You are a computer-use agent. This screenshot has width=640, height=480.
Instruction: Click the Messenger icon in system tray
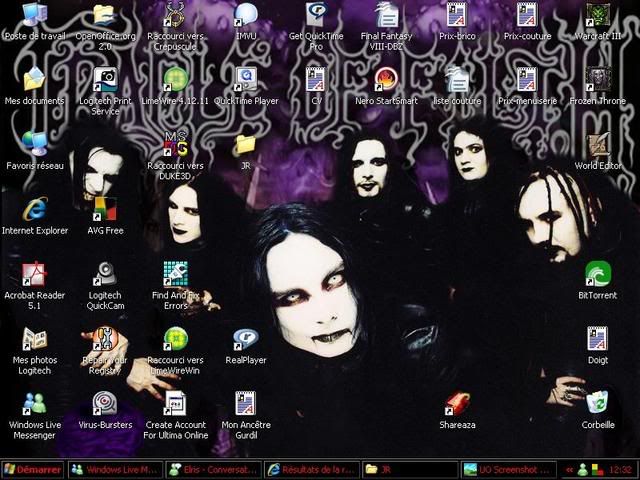583,470
